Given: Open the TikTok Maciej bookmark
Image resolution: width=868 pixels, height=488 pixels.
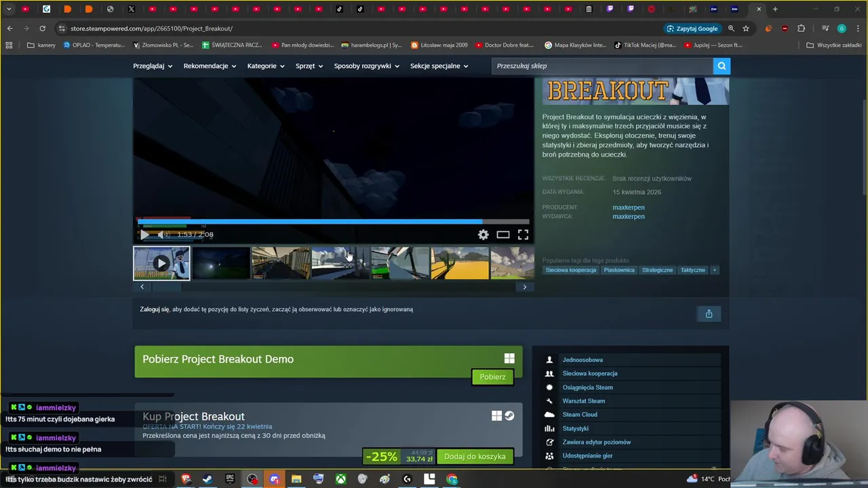Looking at the screenshot, I should click(646, 45).
